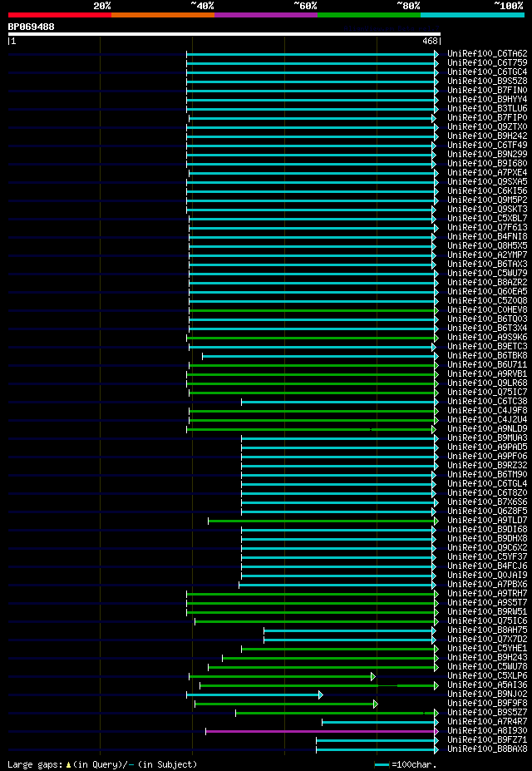
Task: Click the Large gaps legend text
Action: tap(102, 764)
